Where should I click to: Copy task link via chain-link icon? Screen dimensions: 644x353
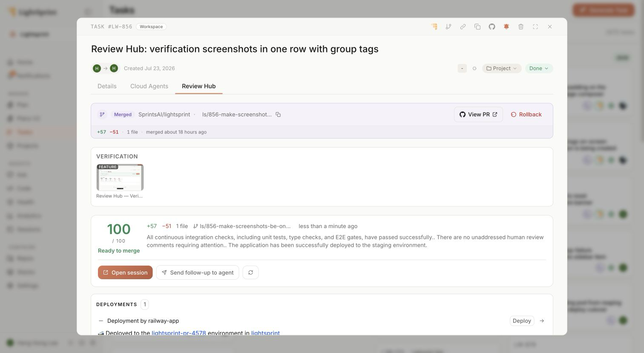[463, 26]
